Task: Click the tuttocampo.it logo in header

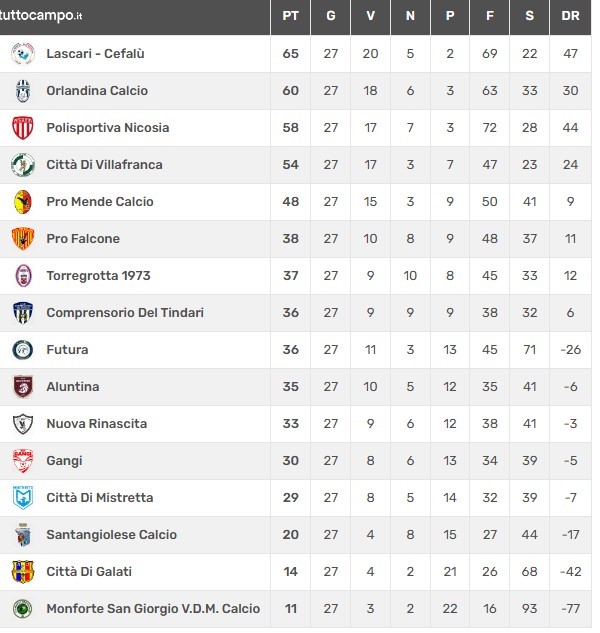Action: coord(41,15)
